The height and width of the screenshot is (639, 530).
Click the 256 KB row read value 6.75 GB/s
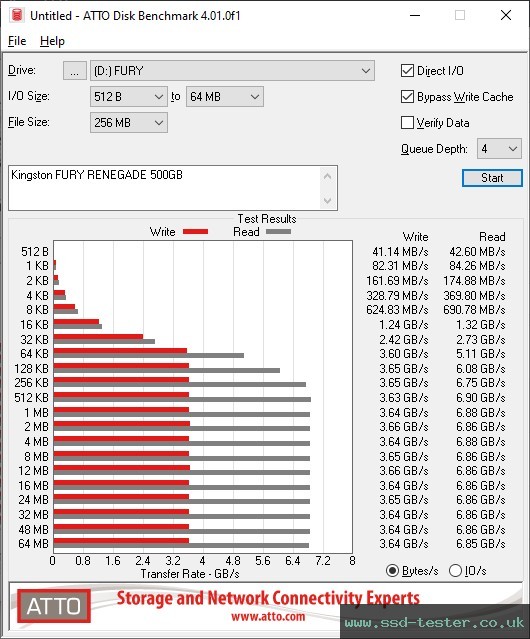click(481, 383)
